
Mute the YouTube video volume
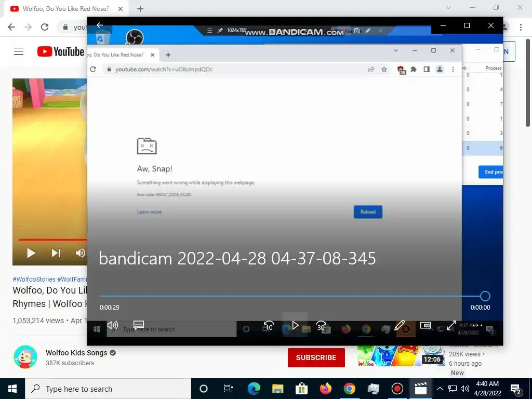point(81,253)
